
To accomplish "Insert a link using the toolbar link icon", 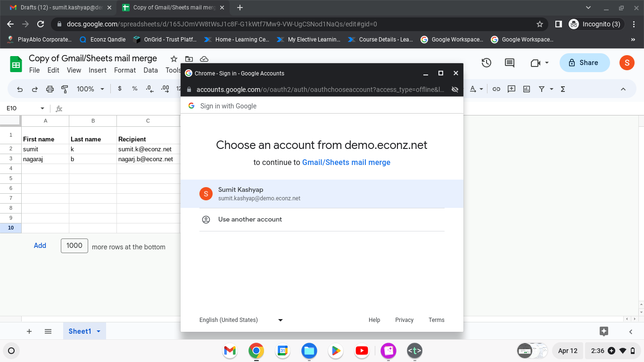I will click(496, 89).
